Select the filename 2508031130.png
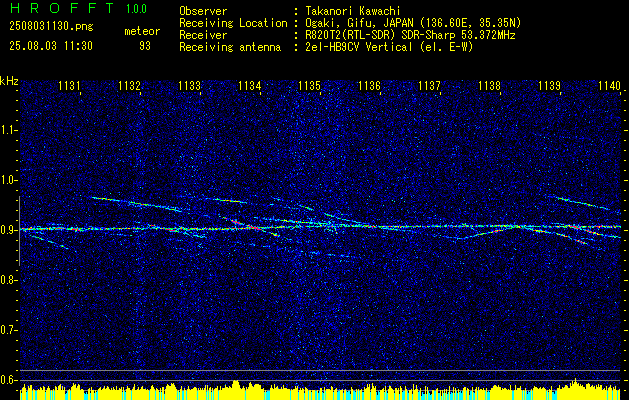The image size is (629, 400). click(51, 27)
